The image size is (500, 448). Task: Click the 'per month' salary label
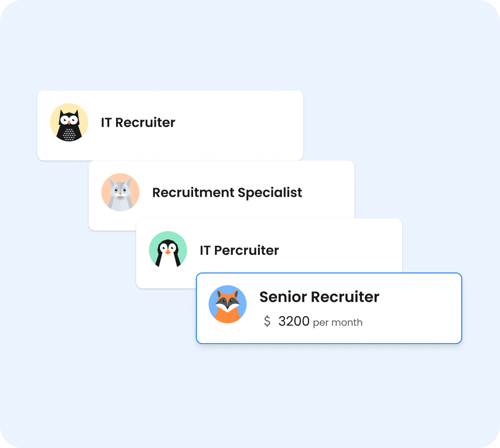pyautogui.click(x=338, y=322)
